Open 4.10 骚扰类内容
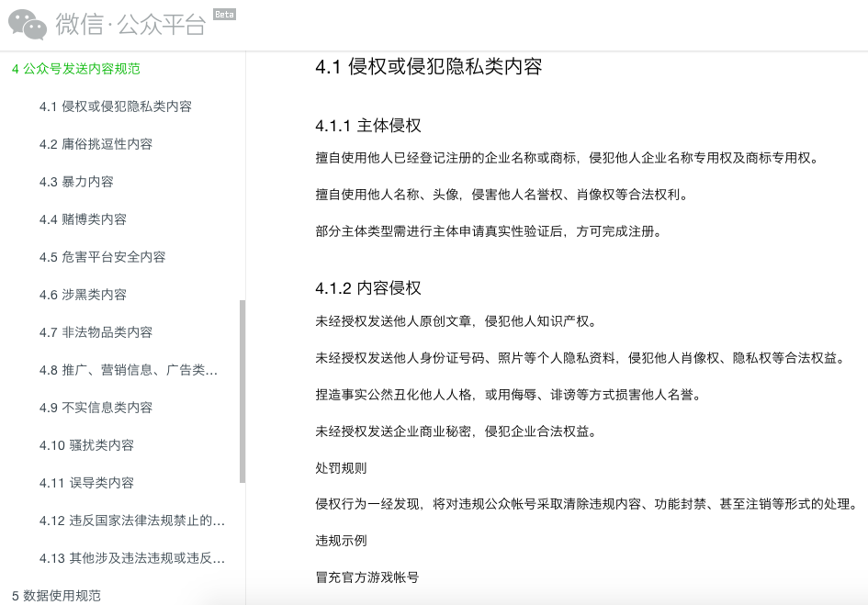 pos(87,445)
